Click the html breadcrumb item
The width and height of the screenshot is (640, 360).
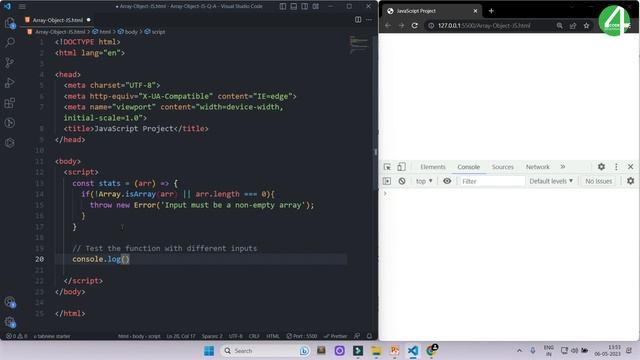coord(102,31)
